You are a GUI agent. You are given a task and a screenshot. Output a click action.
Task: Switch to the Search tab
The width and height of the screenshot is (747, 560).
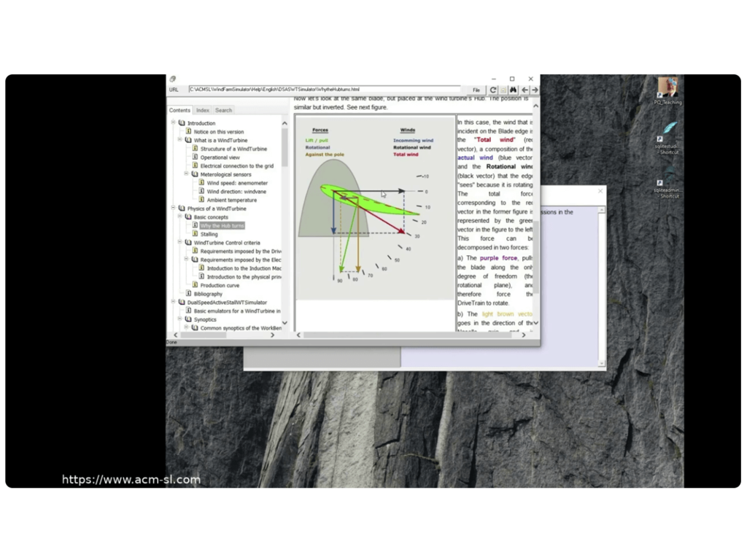pos(223,110)
